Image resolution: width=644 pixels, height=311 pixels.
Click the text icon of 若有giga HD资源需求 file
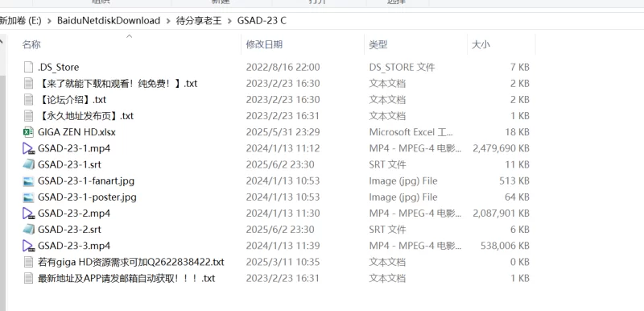[x=28, y=262]
